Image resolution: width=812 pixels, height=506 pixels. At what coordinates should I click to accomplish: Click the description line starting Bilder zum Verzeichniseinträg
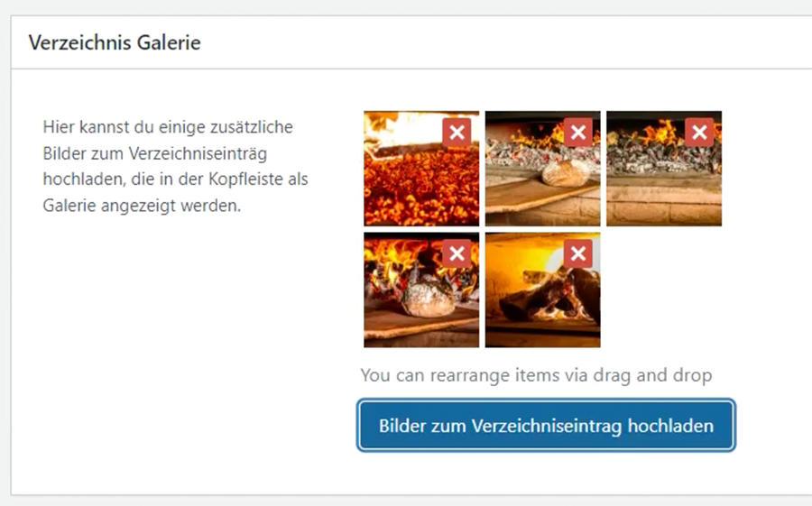(x=155, y=154)
